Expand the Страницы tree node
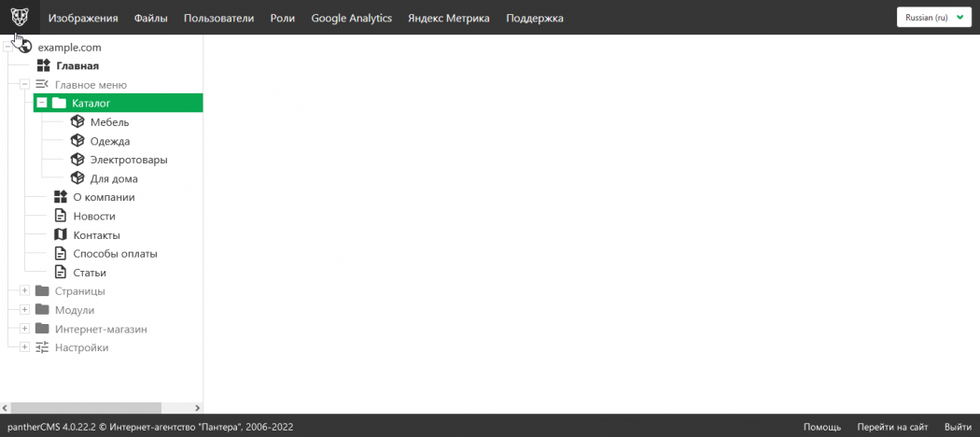 coord(25,290)
